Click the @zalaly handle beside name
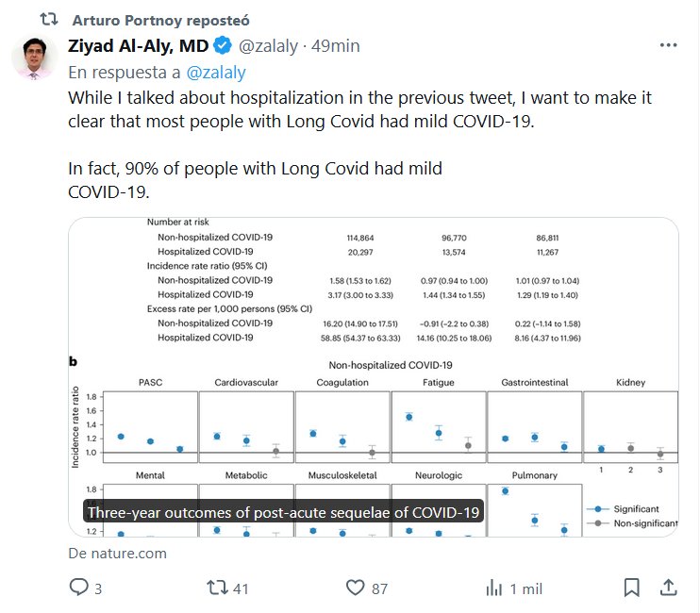 (272, 45)
